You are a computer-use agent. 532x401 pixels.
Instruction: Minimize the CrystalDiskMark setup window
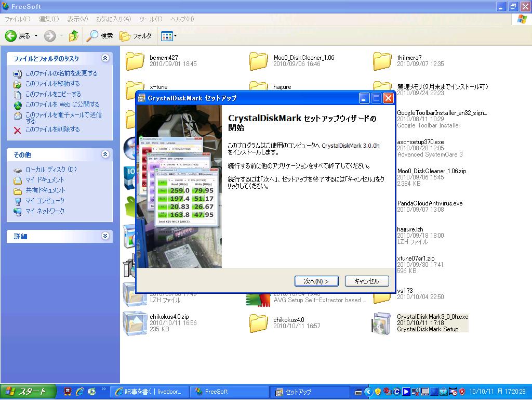point(364,98)
